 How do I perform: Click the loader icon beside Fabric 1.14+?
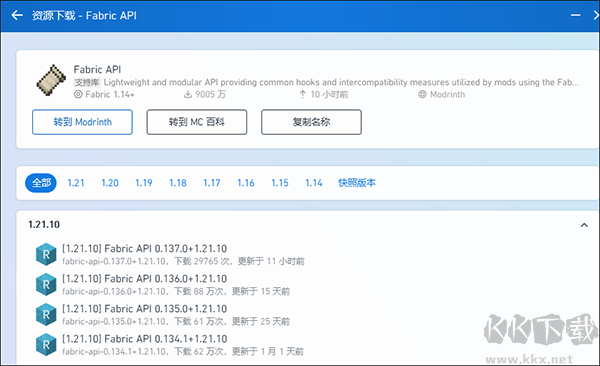[78, 94]
